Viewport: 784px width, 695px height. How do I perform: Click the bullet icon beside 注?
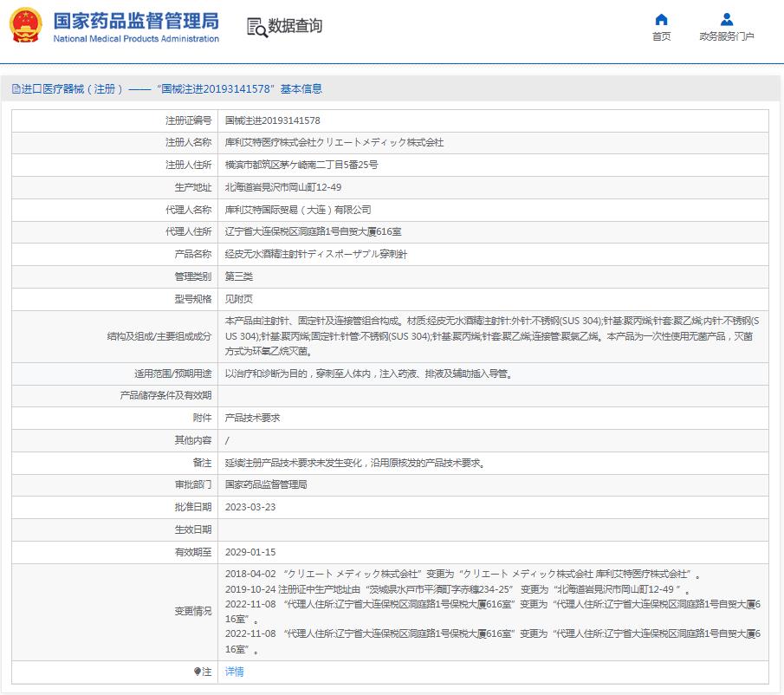coord(197,672)
